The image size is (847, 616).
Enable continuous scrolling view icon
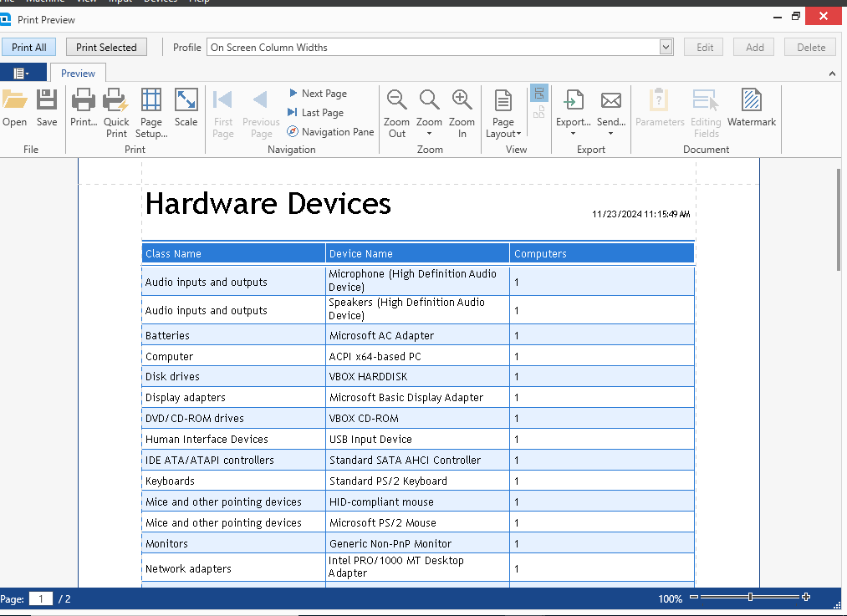tap(538, 93)
